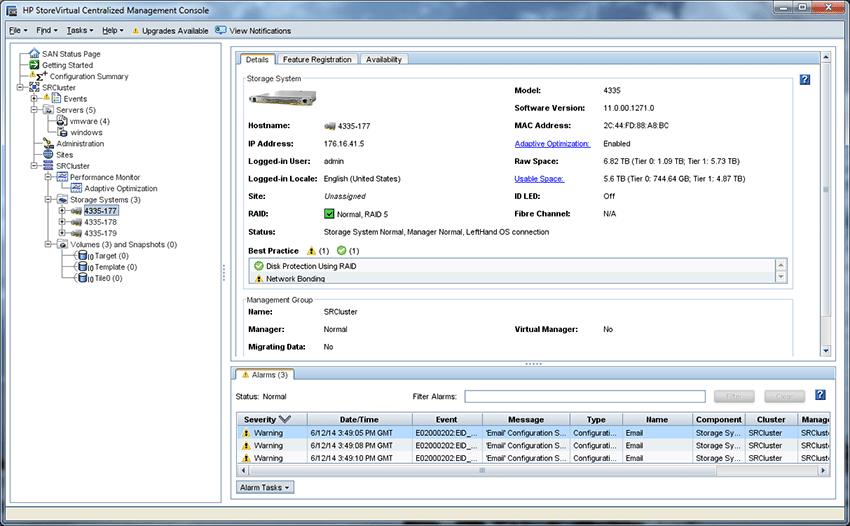Select the Volumes and Snapshots icon
This screenshot has height=526, width=850.
point(62,245)
